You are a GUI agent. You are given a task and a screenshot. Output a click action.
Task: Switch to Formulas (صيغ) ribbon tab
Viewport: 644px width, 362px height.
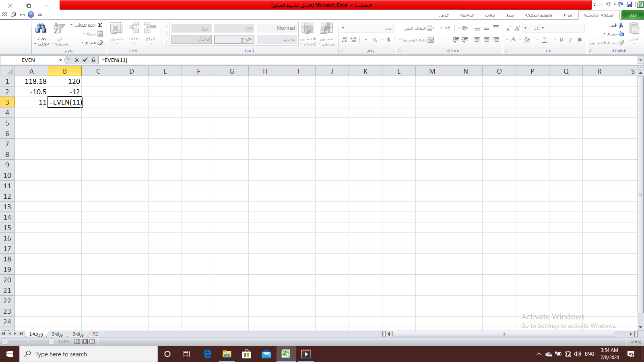pos(510,15)
